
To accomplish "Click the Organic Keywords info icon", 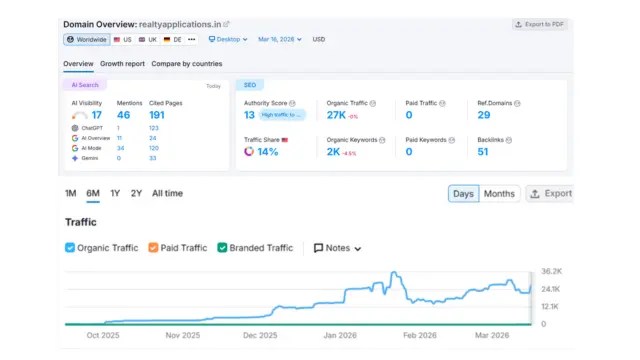I will point(382,140).
